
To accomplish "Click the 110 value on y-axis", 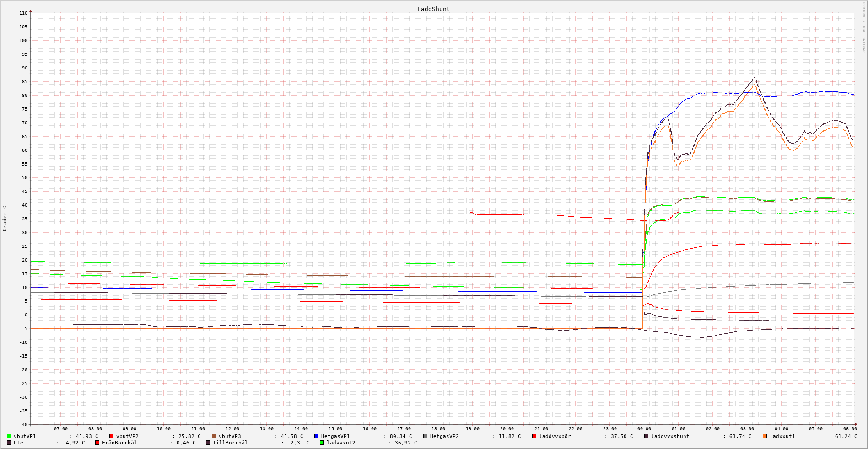I will (x=23, y=13).
